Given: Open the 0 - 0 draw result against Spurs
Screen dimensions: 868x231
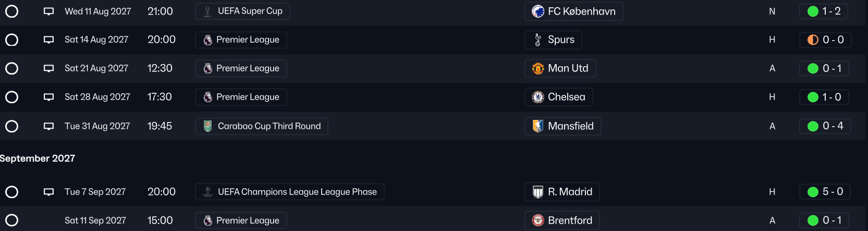Looking at the screenshot, I should coord(825,40).
